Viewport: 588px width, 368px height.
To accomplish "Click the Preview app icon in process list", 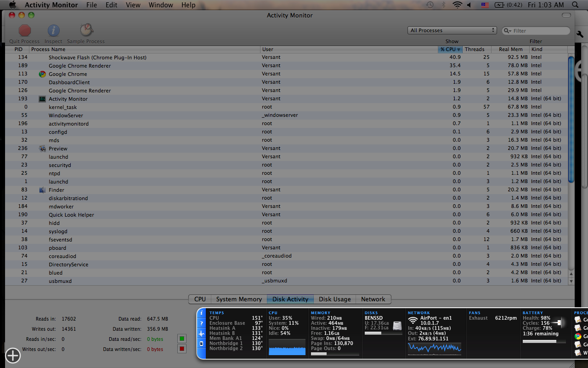I will click(42, 149).
